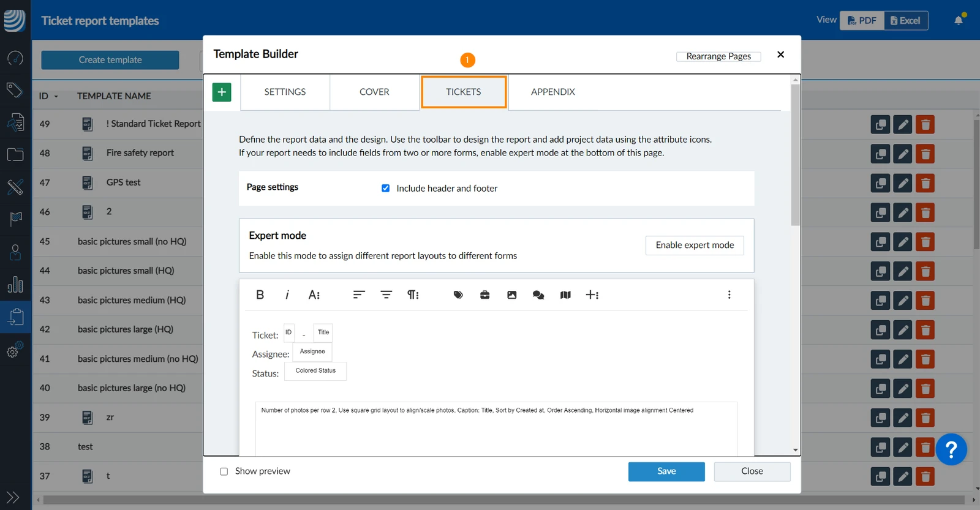980x510 pixels.
Task: Open the three-dot more options menu
Action: point(729,294)
